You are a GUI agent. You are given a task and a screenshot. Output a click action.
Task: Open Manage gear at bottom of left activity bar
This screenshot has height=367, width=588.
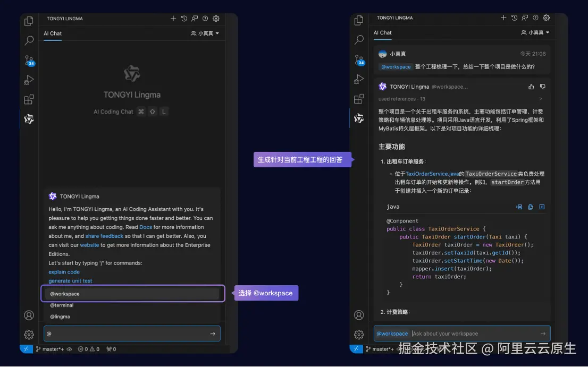click(x=29, y=335)
